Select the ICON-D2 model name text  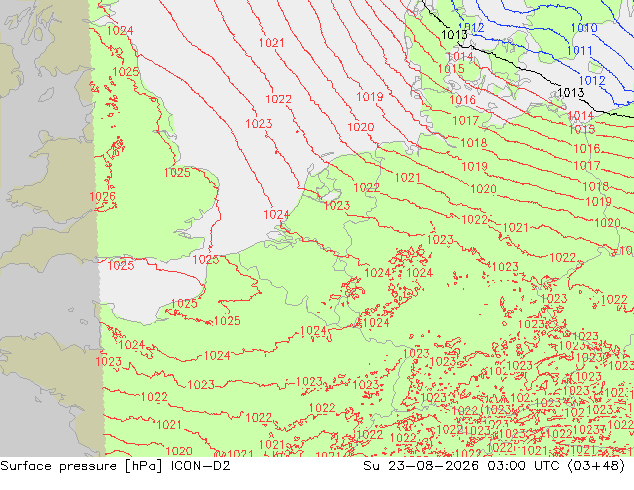pos(201,466)
